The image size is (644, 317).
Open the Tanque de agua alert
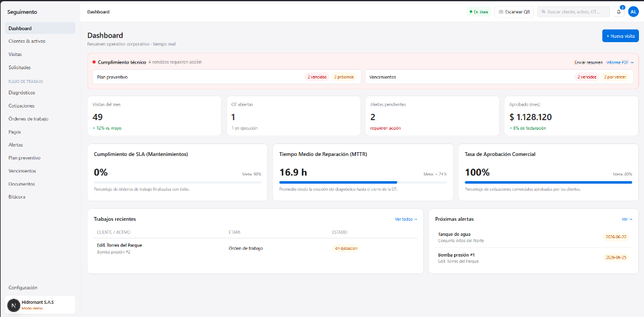pos(533,237)
